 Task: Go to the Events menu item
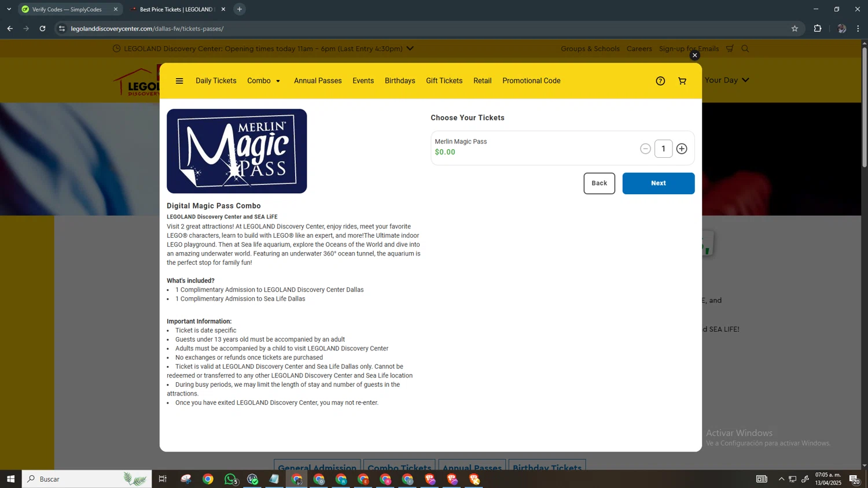point(363,81)
